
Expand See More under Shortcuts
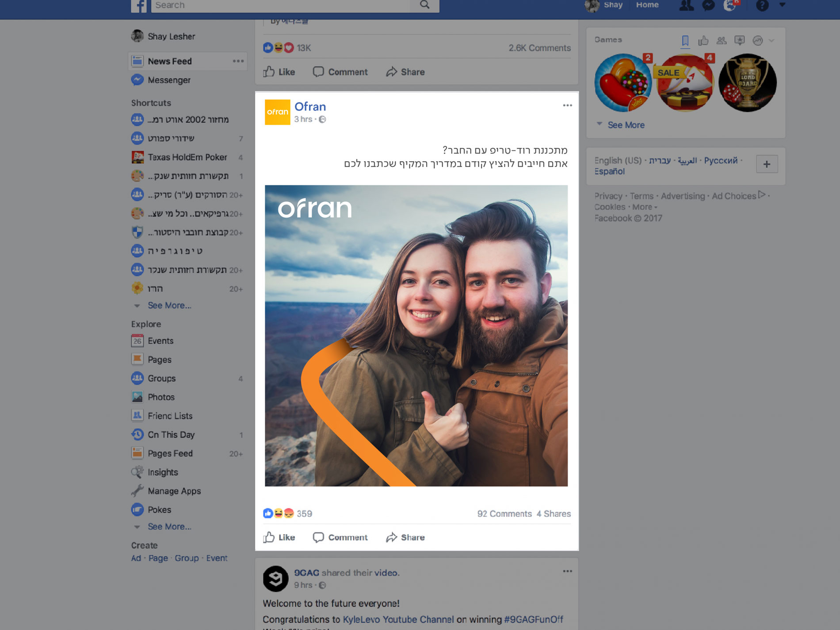point(169,305)
